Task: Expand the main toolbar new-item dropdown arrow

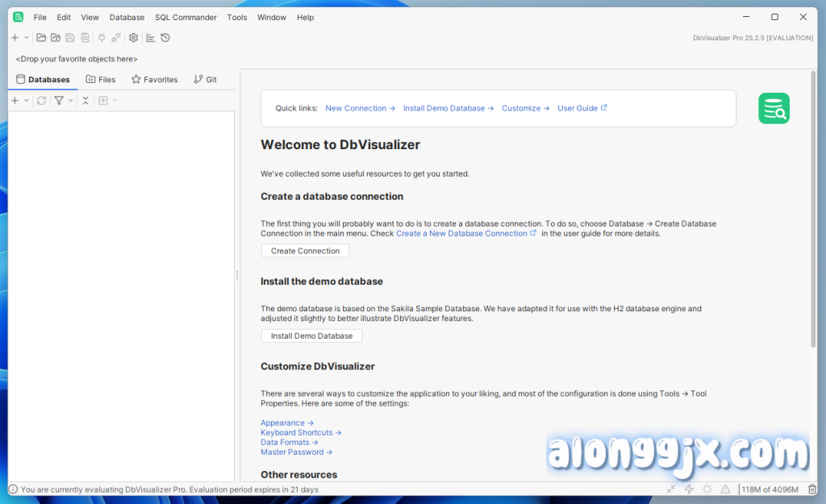Action: [27, 38]
